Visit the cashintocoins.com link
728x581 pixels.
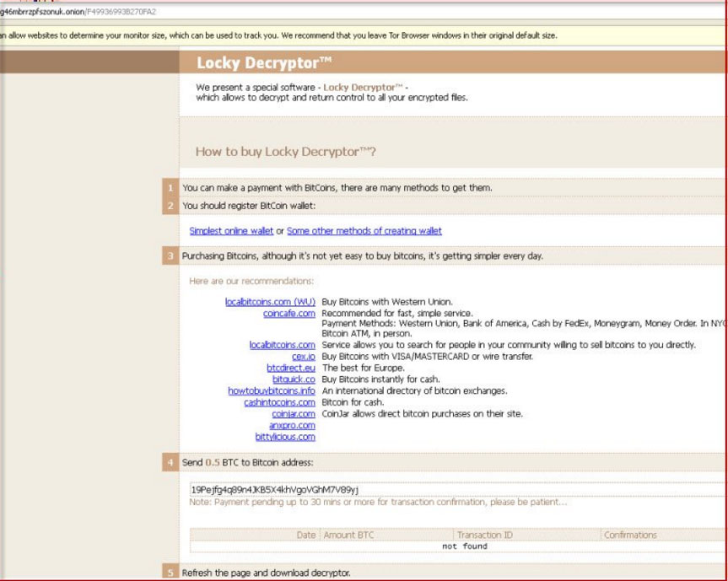click(x=279, y=402)
